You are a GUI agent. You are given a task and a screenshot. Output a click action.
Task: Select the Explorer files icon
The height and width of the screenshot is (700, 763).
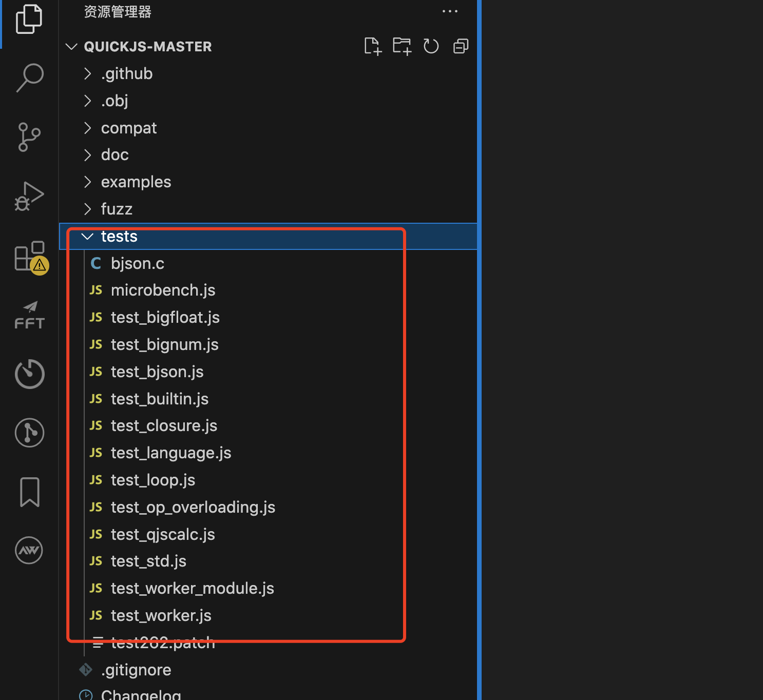[29, 20]
